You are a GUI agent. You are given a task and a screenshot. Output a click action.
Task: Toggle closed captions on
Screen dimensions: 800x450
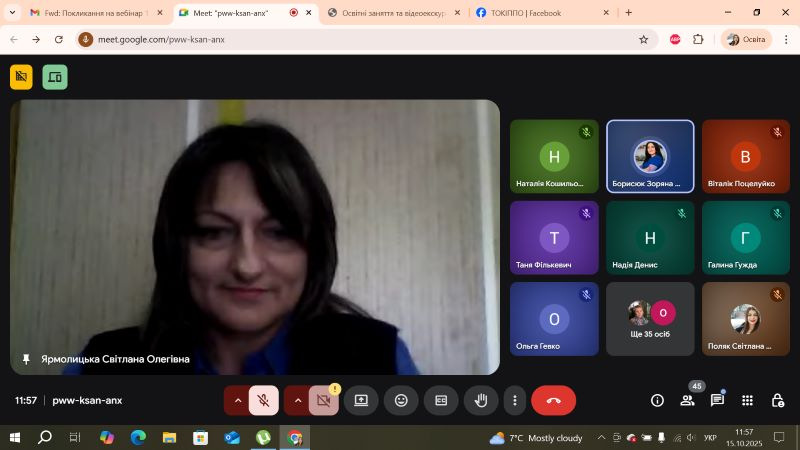[x=440, y=400]
